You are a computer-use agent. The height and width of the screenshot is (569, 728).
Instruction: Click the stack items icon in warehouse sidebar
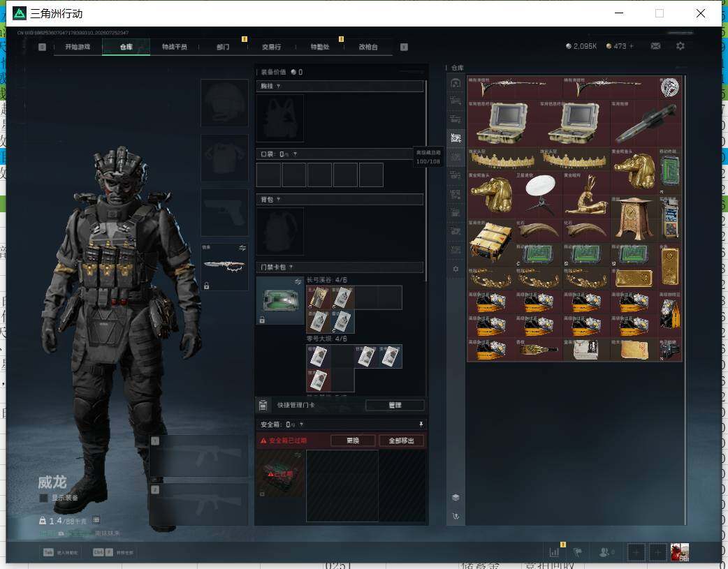(x=456, y=498)
